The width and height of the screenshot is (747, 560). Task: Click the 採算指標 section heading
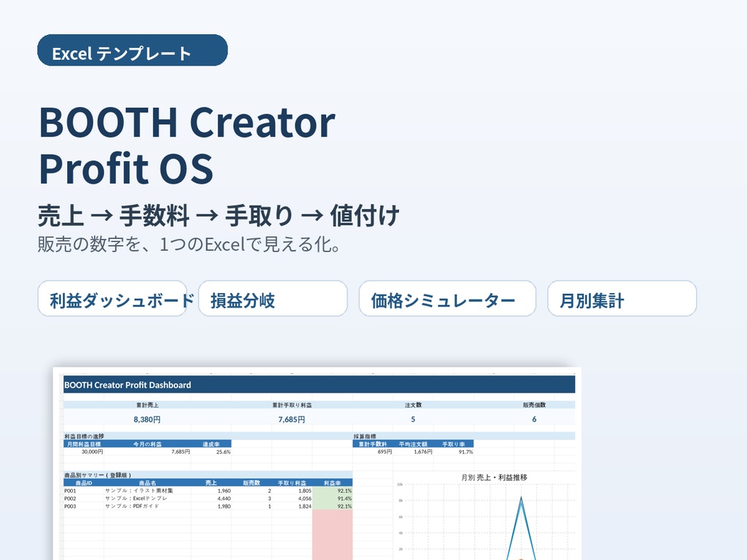tap(365, 436)
